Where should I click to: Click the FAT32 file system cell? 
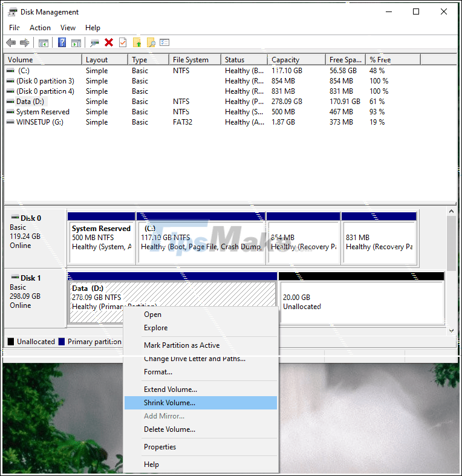click(x=183, y=122)
